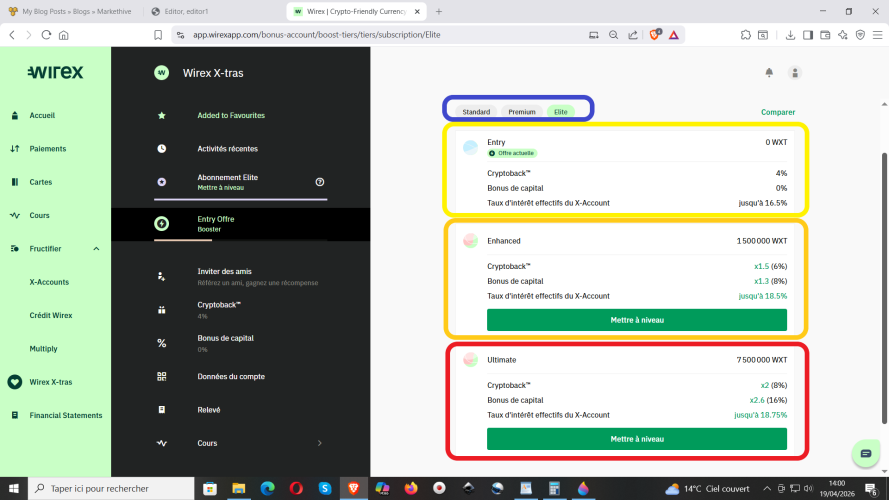Open the user profile avatar menu

(x=795, y=72)
